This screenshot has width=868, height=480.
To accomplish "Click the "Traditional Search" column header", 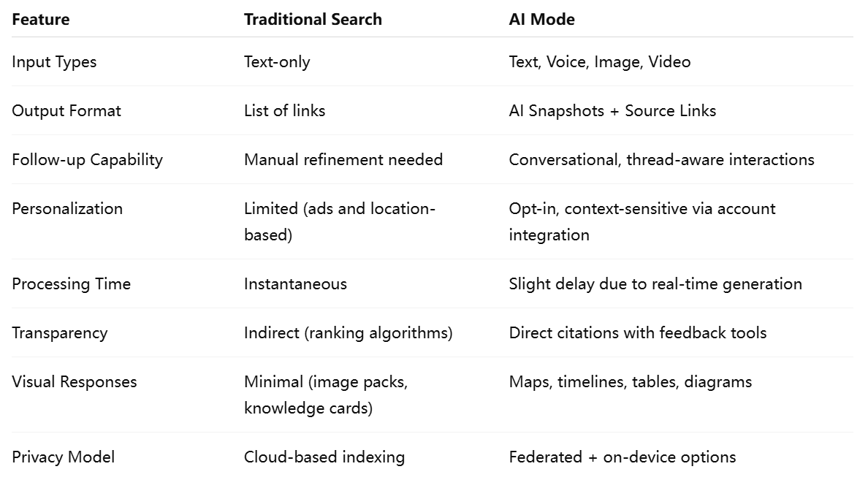I will 313,20.
